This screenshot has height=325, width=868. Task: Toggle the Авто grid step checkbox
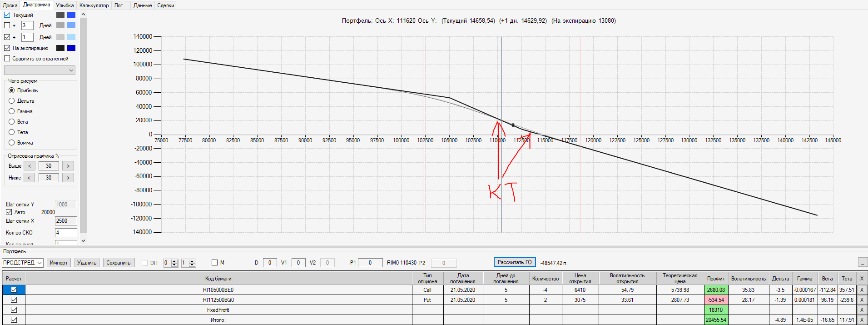(9, 212)
